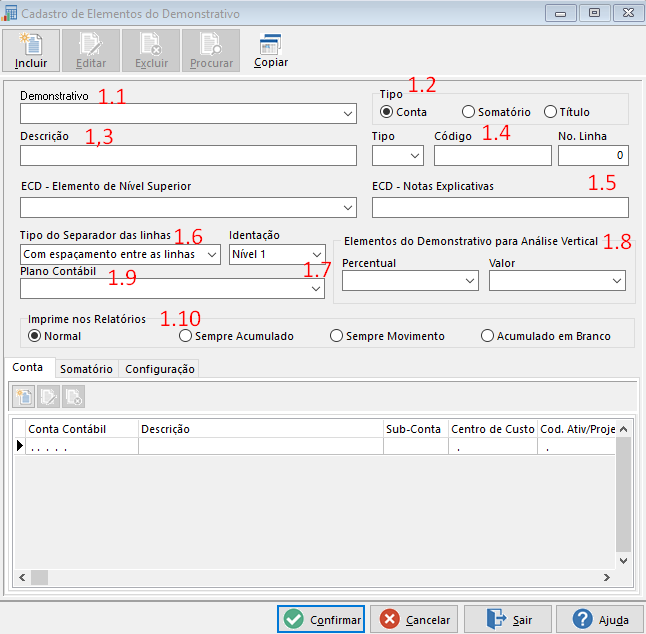Click the grid's scroll left arrow
Screen dimensions: 646x634
pos(22,578)
